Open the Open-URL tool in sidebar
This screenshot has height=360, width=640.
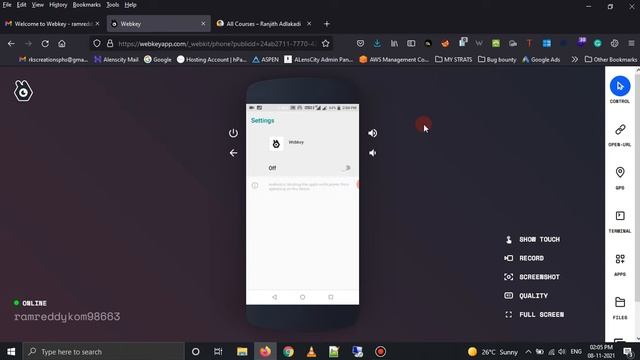(x=620, y=130)
